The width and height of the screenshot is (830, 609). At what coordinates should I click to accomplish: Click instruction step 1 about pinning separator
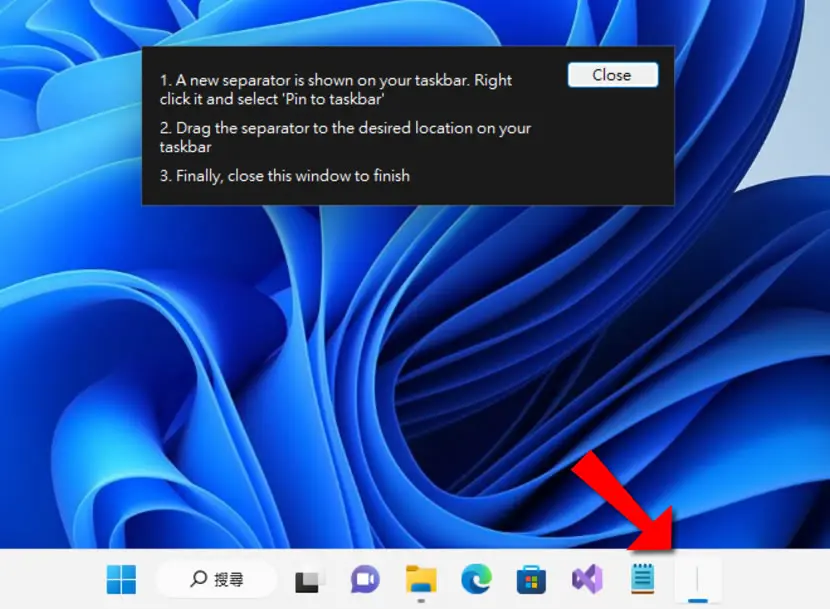point(336,89)
